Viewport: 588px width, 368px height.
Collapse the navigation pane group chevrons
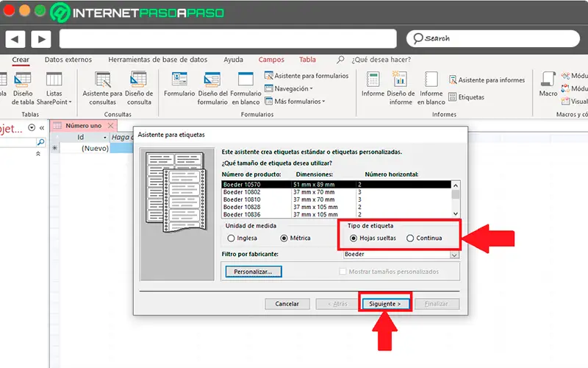pyautogui.click(x=38, y=154)
